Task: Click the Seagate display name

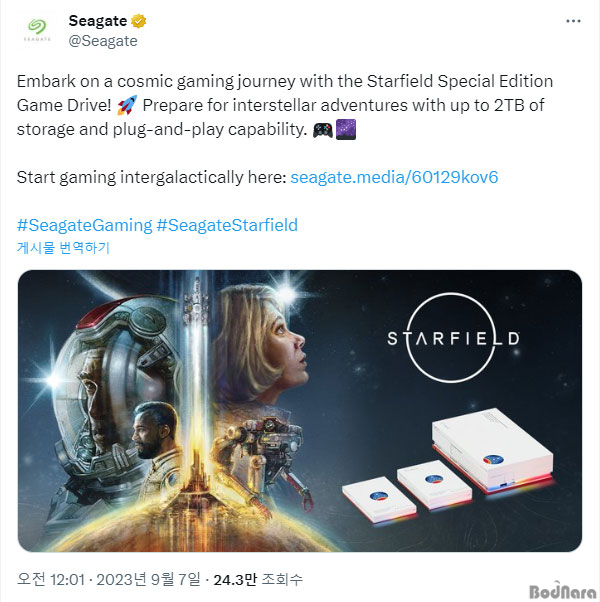Action: 98,21
